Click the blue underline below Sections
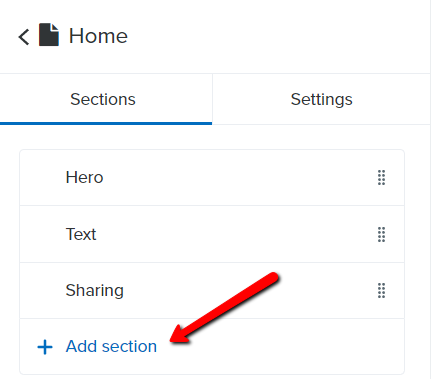431x379 pixels. point(106,123)
